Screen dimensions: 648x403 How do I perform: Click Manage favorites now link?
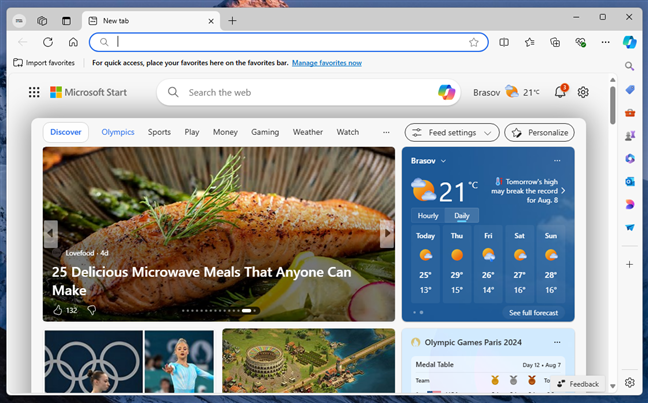327,63
